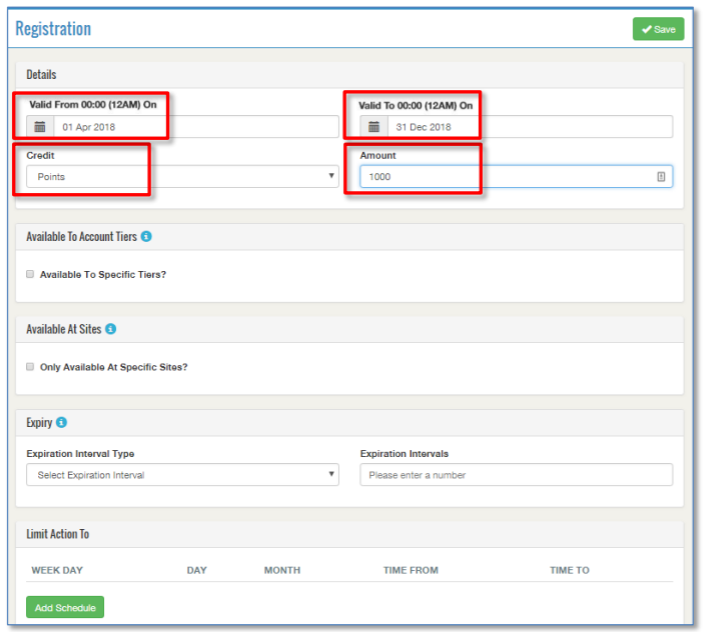Image resolution: width=703 pixels, height=632 pixels.
Task: Click the MONTH column header
Action: coord(282,570)
